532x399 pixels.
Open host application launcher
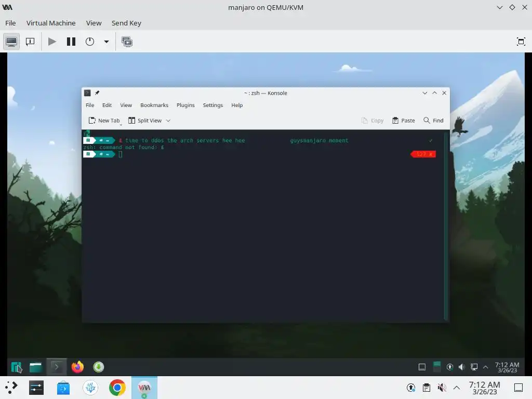tap(11, 388)
